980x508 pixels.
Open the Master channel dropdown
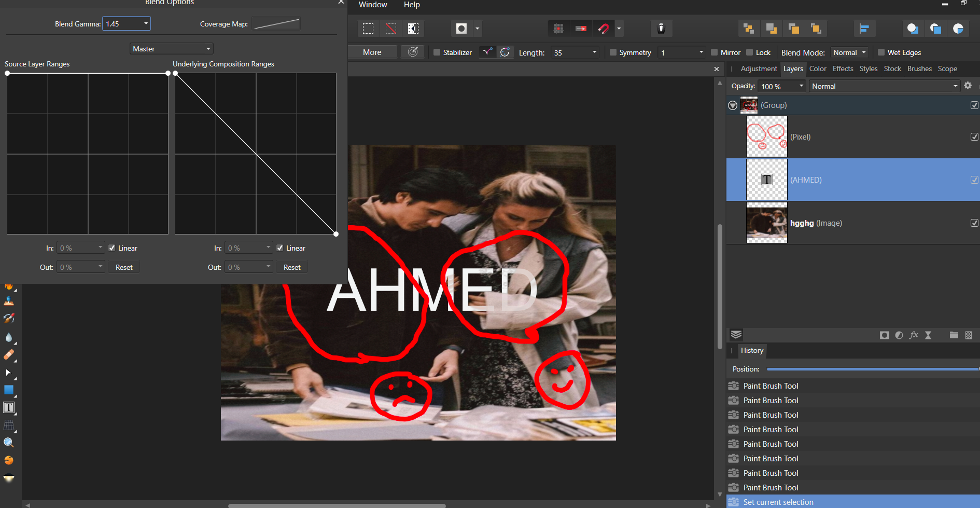point(172,49)
